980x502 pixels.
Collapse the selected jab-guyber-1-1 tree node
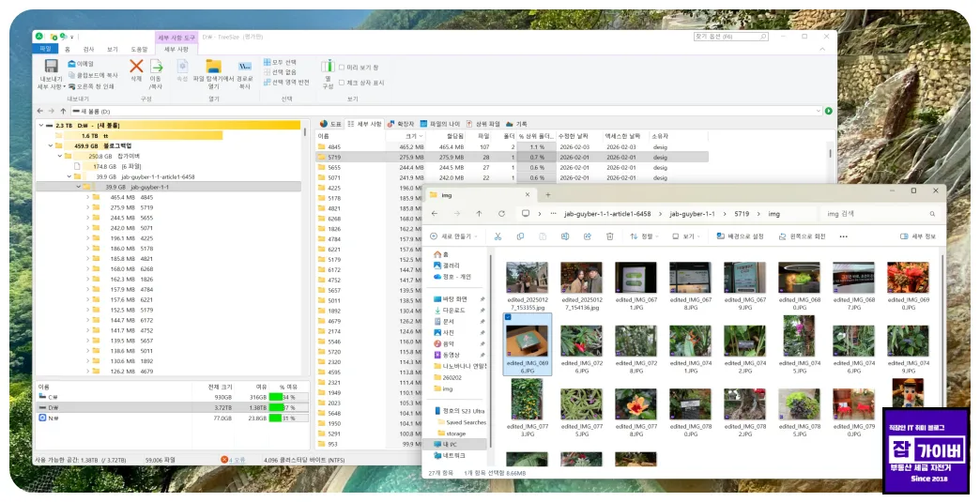click(78, 187)
